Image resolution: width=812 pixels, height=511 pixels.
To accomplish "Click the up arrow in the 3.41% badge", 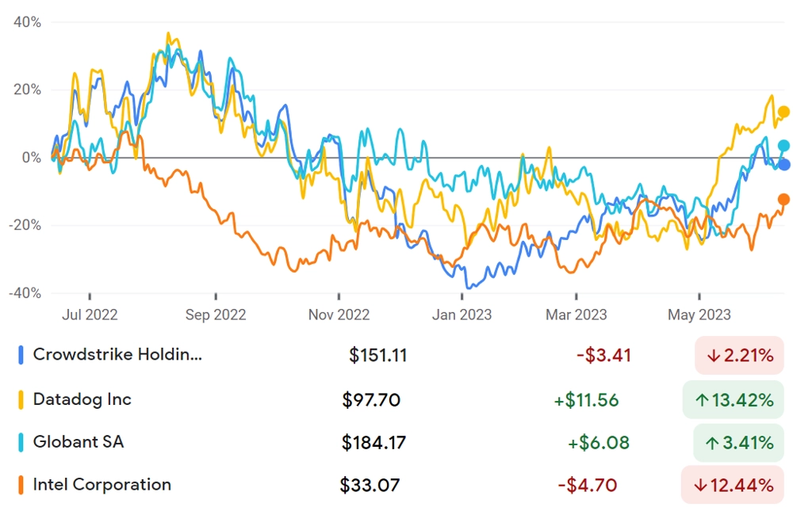I will [712, 443].
